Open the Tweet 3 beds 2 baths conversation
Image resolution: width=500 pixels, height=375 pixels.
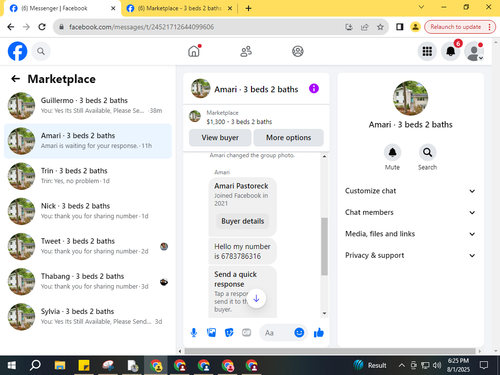pos(88,246)
